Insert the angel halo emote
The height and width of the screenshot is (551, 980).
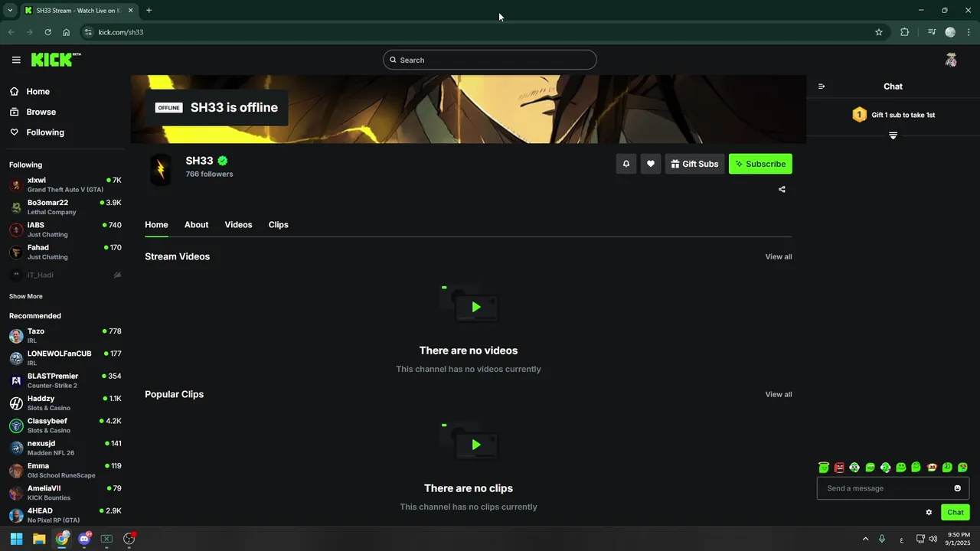coord(824,467)
